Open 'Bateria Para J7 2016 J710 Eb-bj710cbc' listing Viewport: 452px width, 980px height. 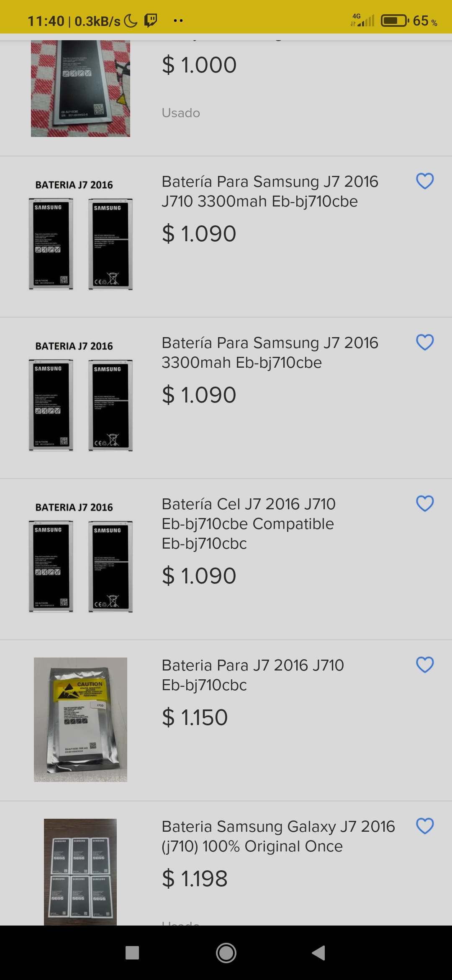[253, 675]
